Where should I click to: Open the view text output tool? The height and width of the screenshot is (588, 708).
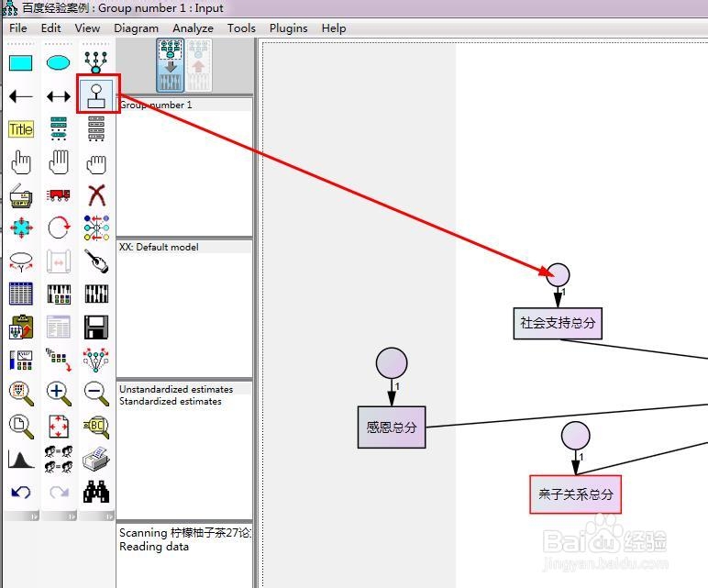pyautogui.click(x=59, y=327)
